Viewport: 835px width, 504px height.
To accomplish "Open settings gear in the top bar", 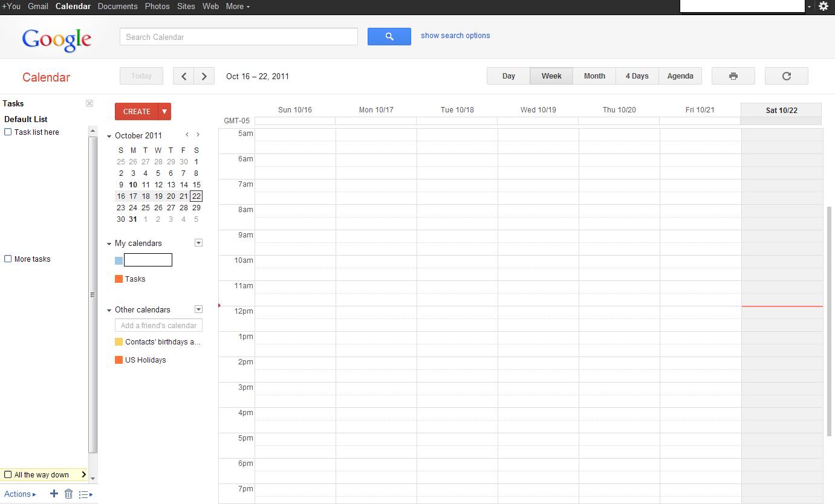I will click(x=824, y=6).
